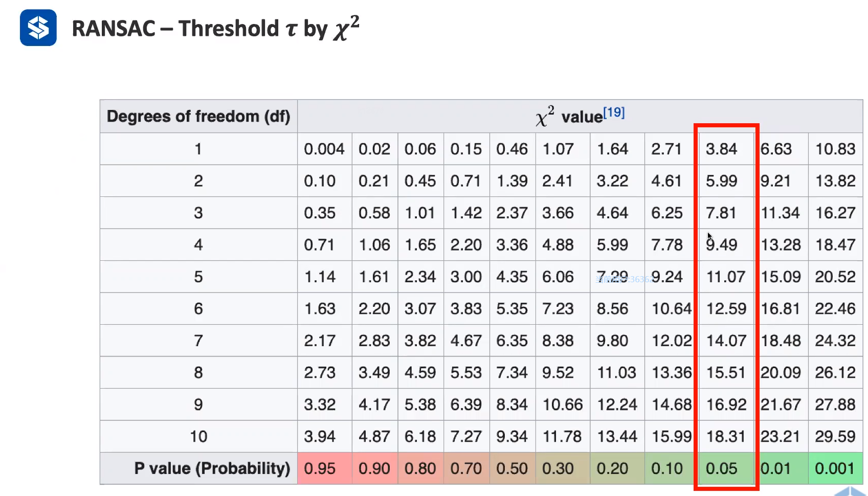Click the 0.004 cell in row 1
The width and height of the screenshot is (868, 496).
point(325,149)
